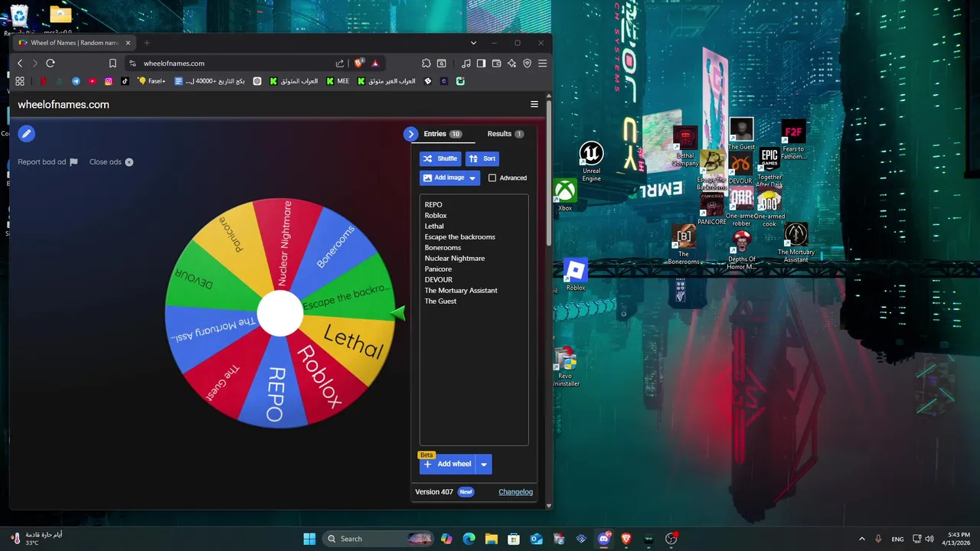The height and width of the screenshot is (551, 980).
Task: Enable the Advanced checkbox
Action: click(x=492, y=178)
